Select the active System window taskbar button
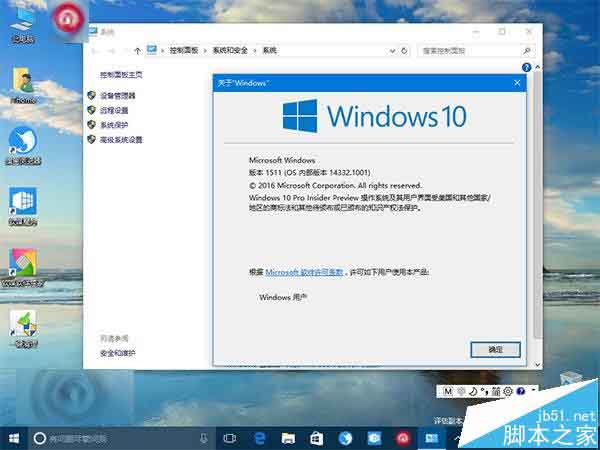 tap(432, 439)
